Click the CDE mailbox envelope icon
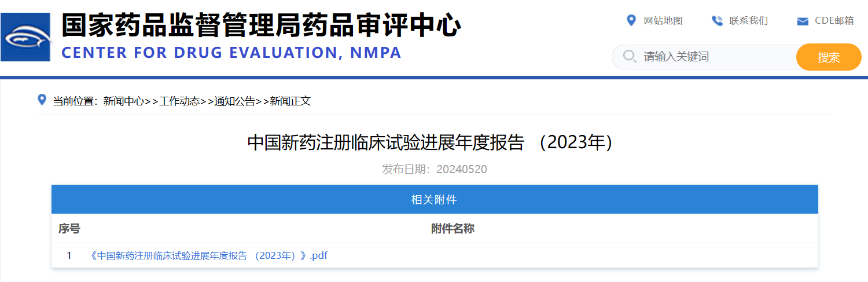 pos(803,21)
